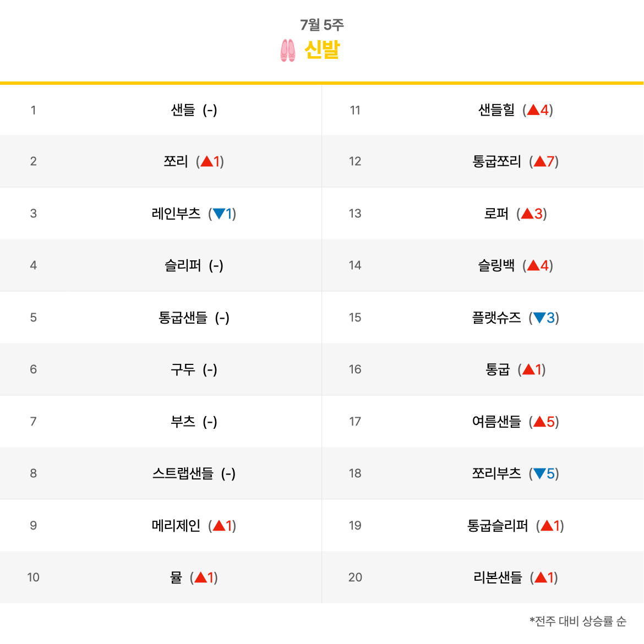Select the 샌들 keyword at rank 1

[x=183, y=110]
